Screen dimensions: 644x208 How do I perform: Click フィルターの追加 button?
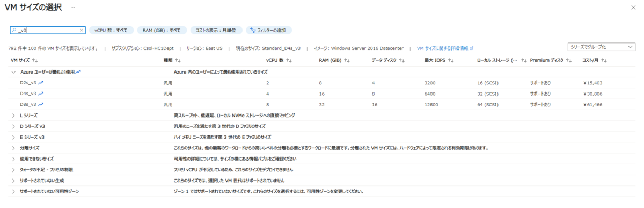[x=268, y=31]
